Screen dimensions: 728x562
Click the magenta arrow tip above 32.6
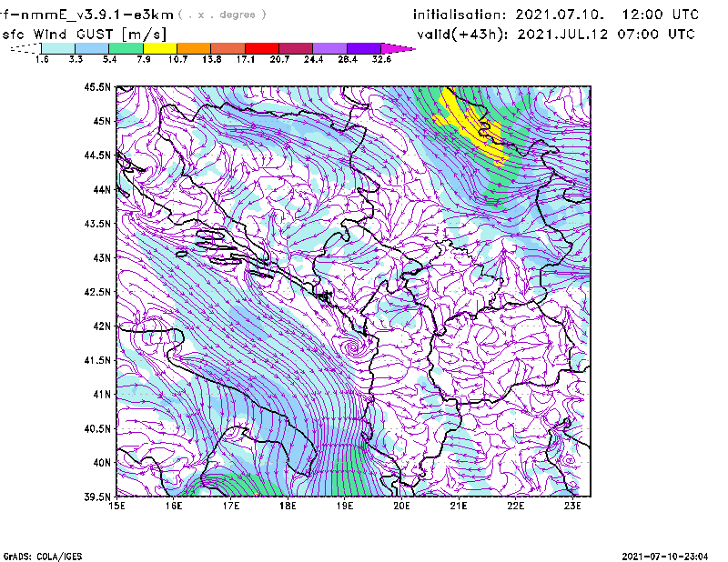coord(398,48)
